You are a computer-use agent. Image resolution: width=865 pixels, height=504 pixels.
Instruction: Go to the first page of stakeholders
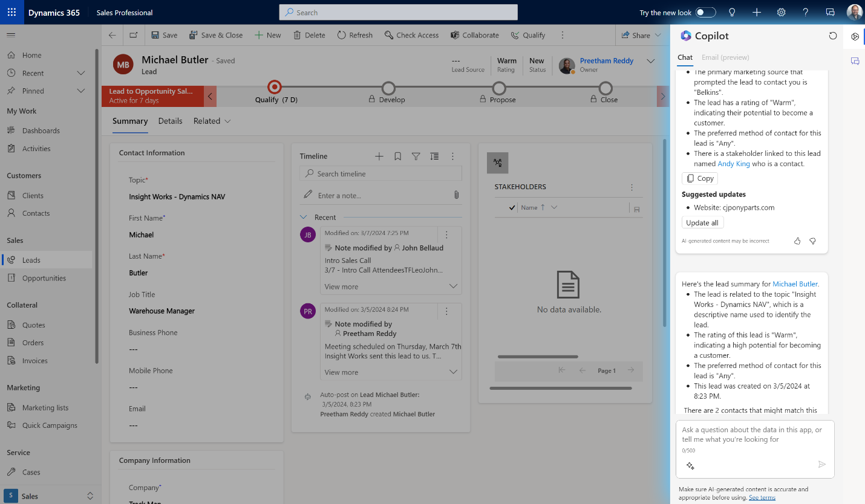(561, 370)
